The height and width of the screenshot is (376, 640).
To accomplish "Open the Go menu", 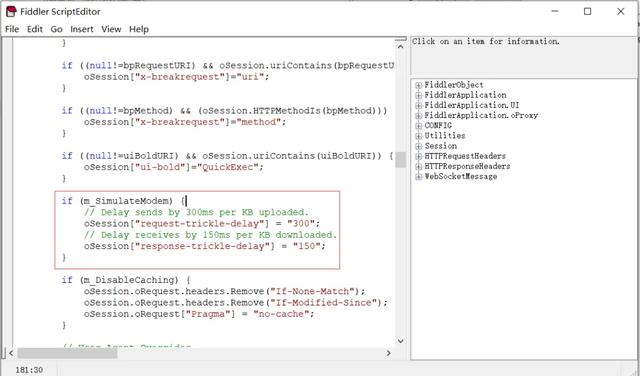I will pos(56,29).
